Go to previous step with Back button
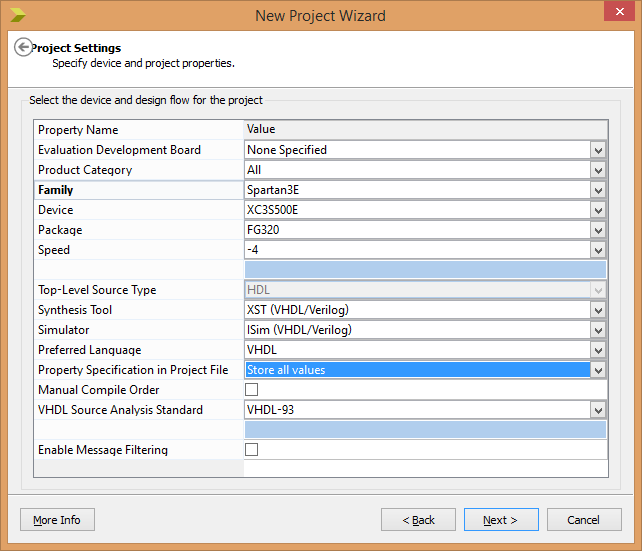The height and width of the screenshot is (551, 642). [418, 520]
